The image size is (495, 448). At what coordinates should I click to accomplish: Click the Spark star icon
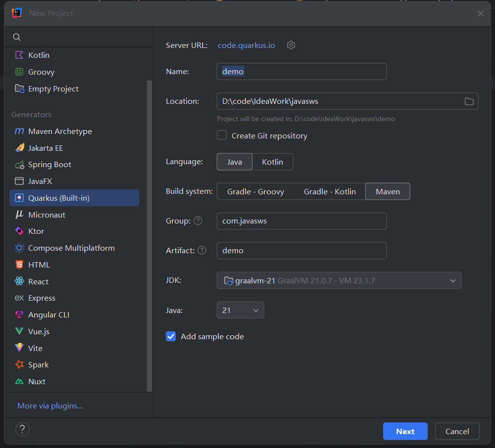19,364
